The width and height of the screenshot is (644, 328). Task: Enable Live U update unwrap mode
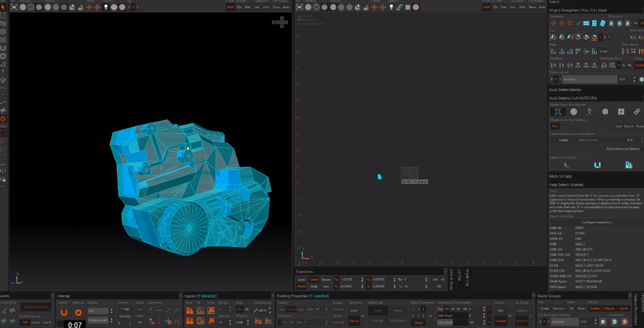pos(35,322)
